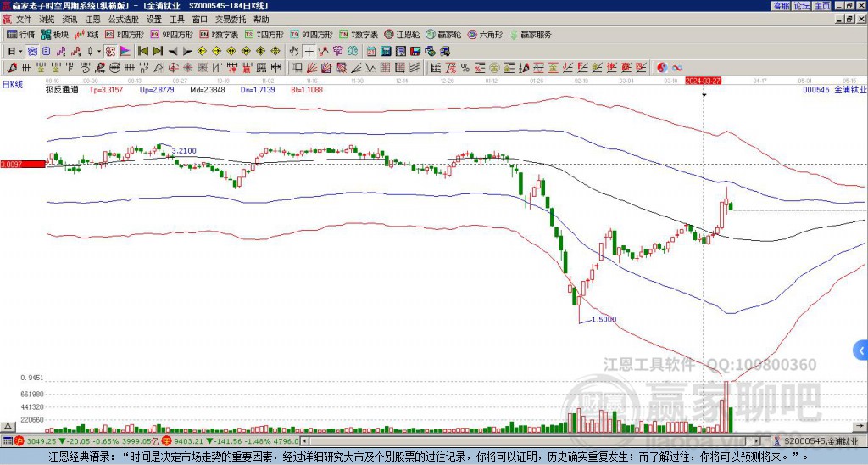
Task: Open the 行情 market quotes view
Action: [x=20, y=34]
